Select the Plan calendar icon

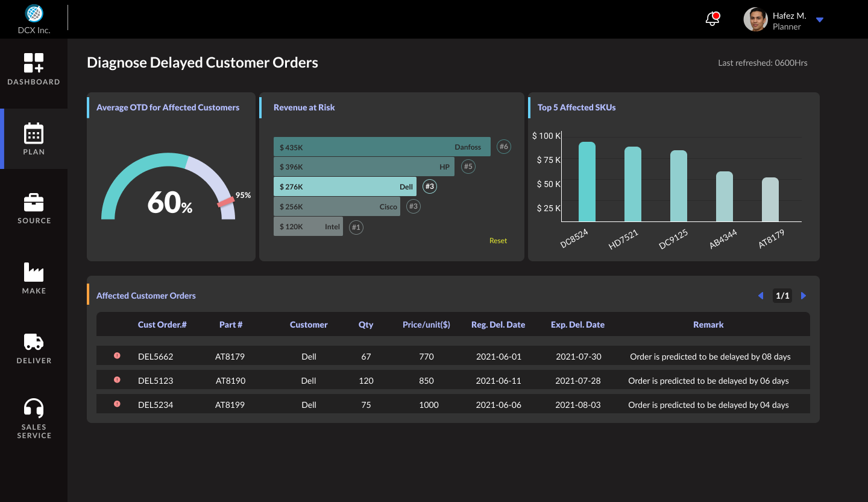[34, 133]
